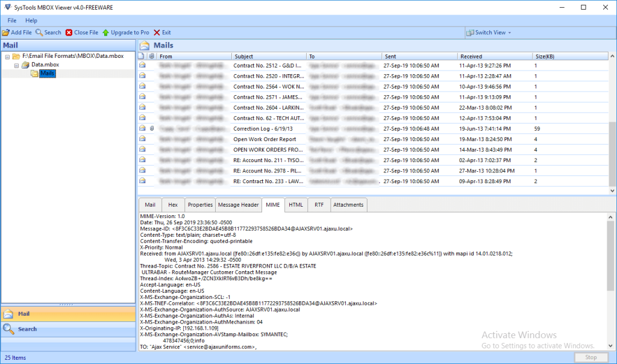Click the green Upgrade to Pro arrow
Screen dimensions: 617x364
[105, 33]
